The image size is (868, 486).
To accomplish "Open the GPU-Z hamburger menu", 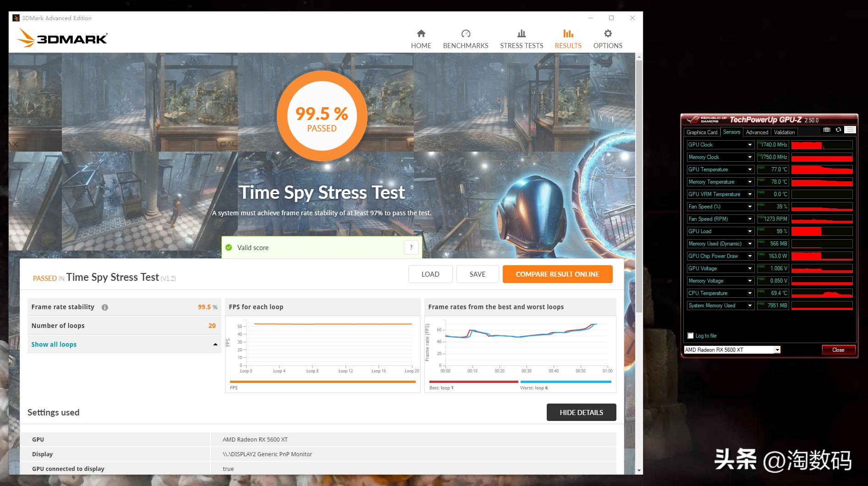I will click(x=850, y=130).
